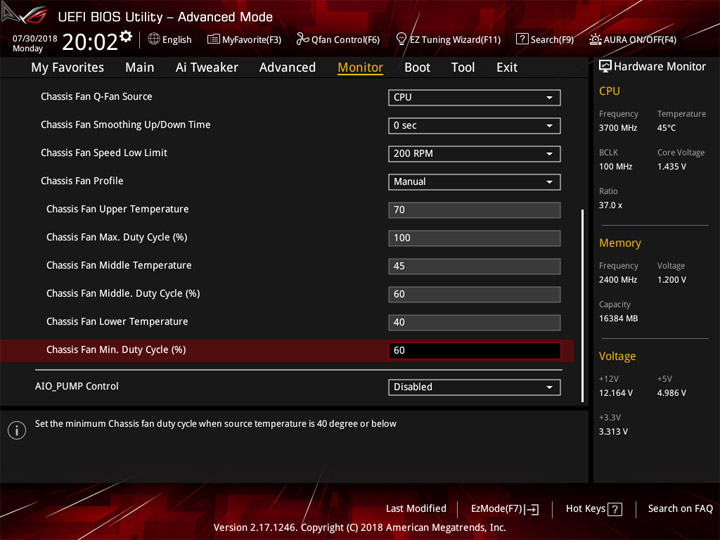Image resolution: width=720 pixels, height=540 pixels.
Task: Open the Ai Tweaker tab
Action: pyautogui.click(x=207, y=68)
